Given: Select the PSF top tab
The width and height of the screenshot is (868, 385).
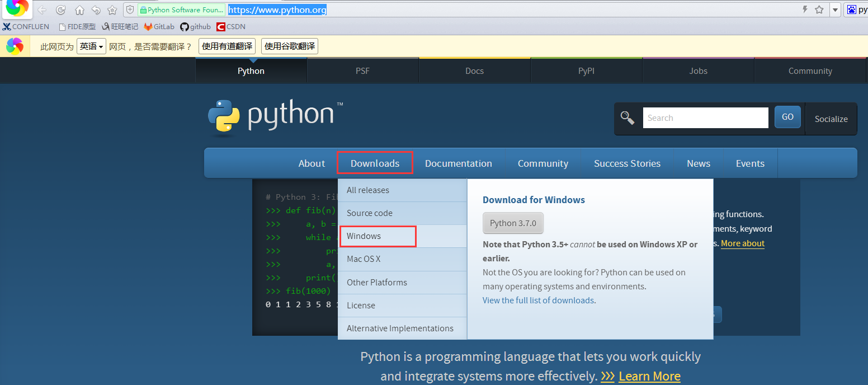Looking at the screenshot, I should [x=363, y=71].
